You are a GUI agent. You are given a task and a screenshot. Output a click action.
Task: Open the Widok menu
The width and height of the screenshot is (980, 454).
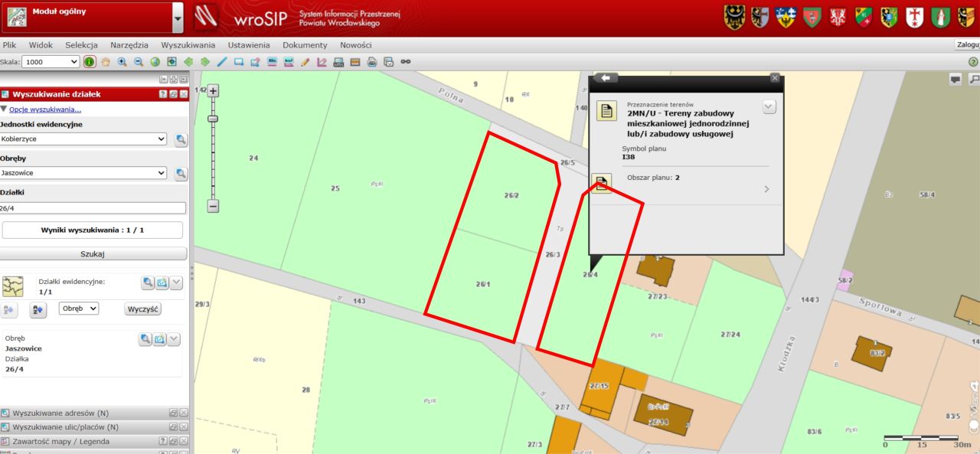pos(41,45)
